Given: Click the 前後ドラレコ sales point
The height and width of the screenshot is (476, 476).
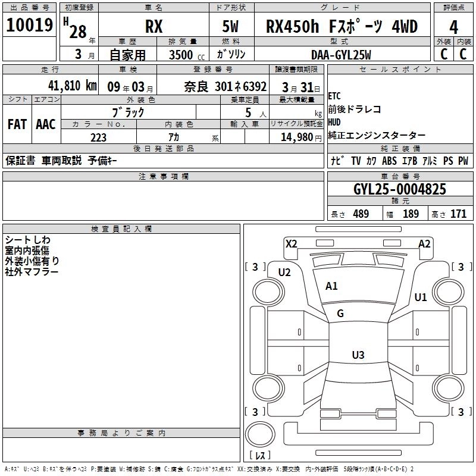Looking at the screenshot, I should click(x=355, y=109).
